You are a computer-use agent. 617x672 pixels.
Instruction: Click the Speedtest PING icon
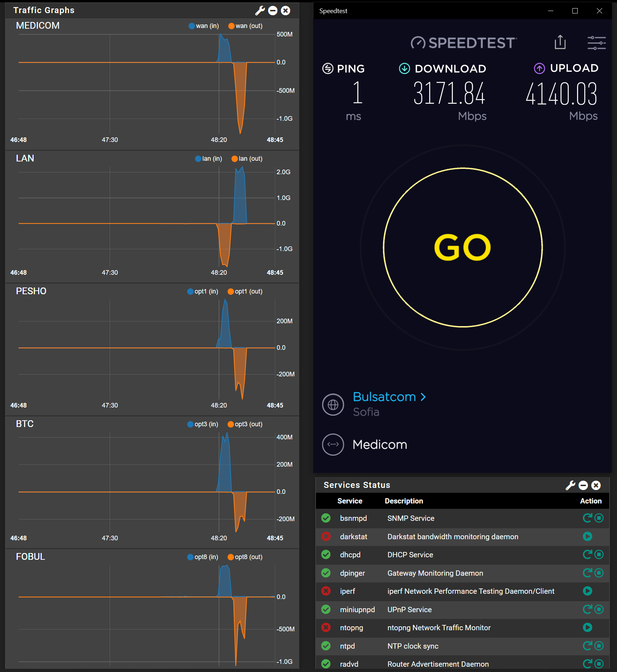pos(328,68)
